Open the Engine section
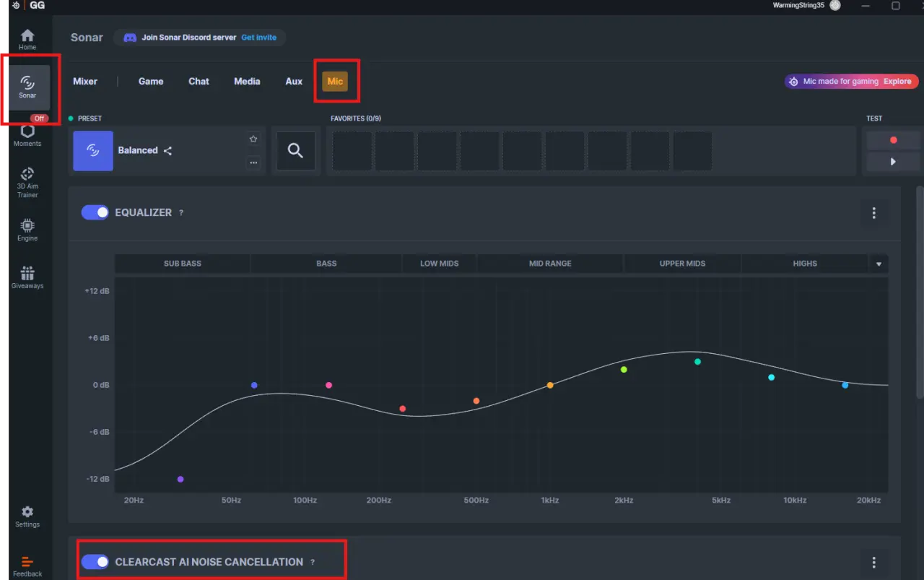 coord(27,230)
